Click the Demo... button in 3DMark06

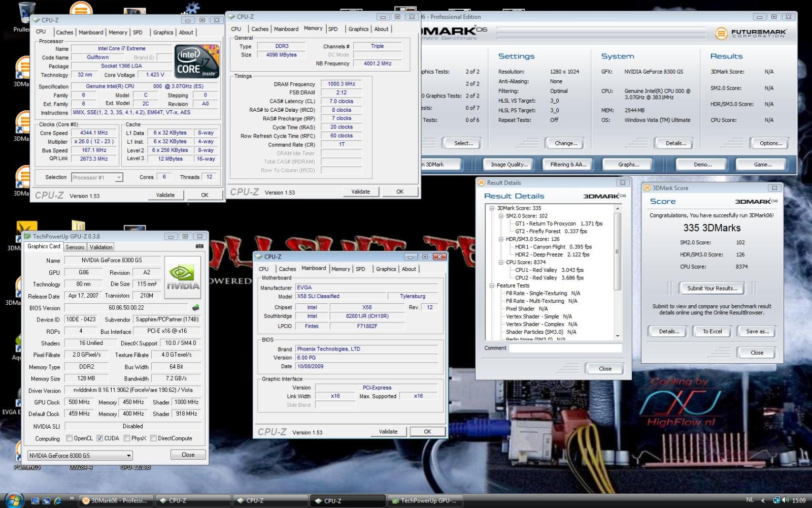pyautogui.click(x=702, y=165)
